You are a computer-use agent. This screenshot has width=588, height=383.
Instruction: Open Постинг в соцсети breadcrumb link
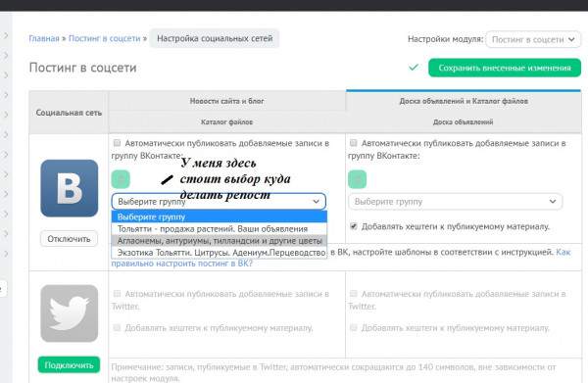coord(104,38)
